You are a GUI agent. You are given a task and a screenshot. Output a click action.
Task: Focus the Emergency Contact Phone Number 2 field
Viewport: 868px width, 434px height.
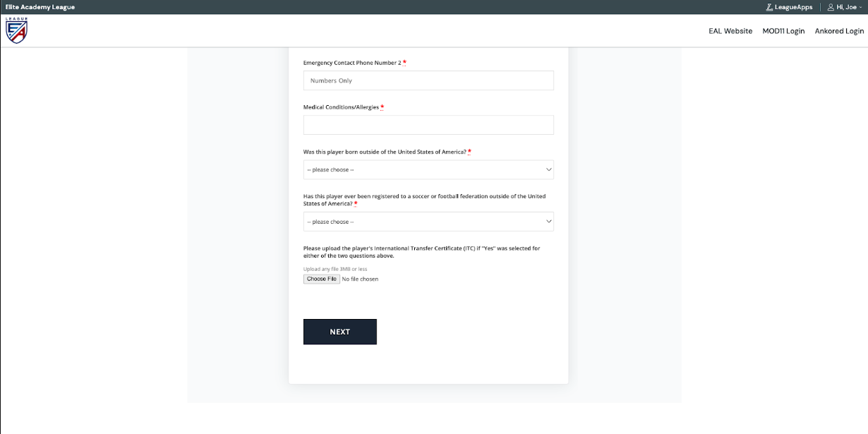[x=428, y=80]
